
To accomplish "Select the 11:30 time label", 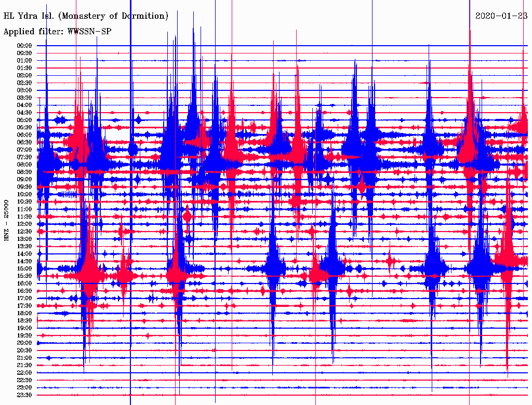I will click(x=24, y=217).
